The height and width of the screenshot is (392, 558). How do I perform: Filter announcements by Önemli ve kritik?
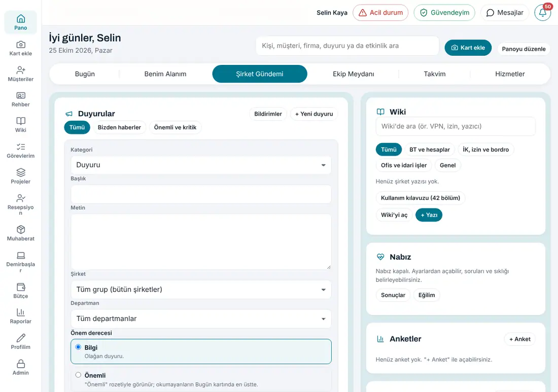pos(175,127)
